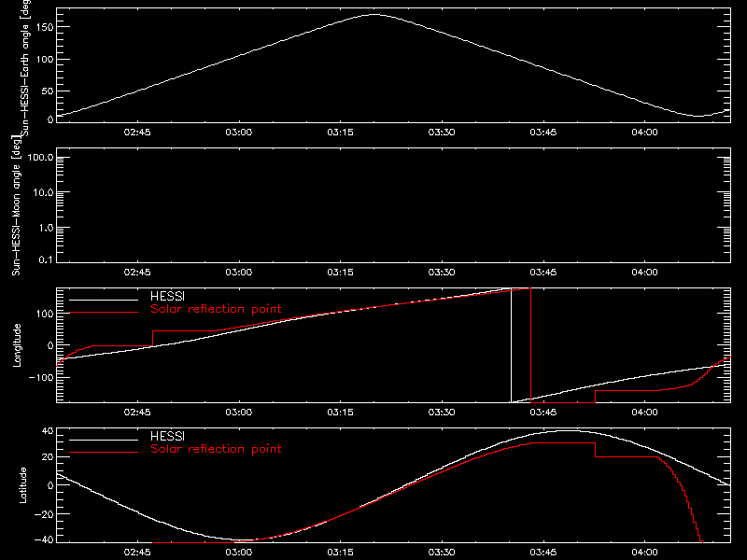Viewport: 747px width, 560px height.
Task: Click the 100 tick on Earth angle plot
Action: (x=44, y=60)
